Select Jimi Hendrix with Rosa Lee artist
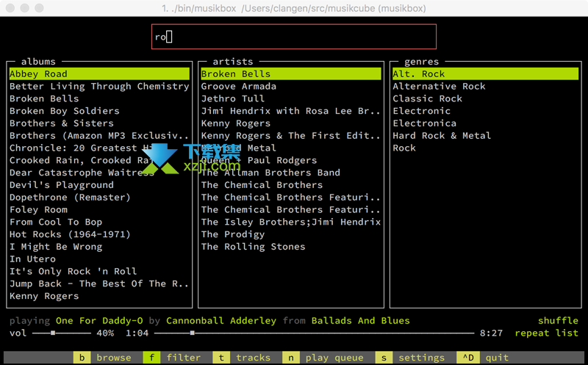 pos(291,111)
